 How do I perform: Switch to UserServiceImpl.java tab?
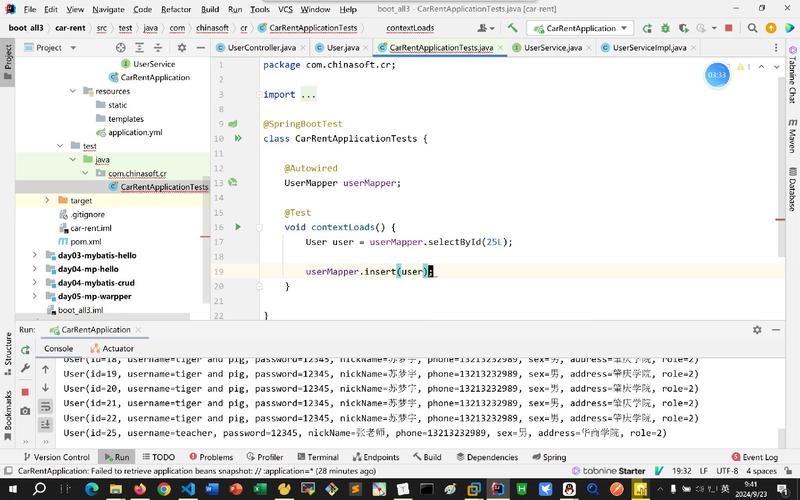(x=649, y=47)
